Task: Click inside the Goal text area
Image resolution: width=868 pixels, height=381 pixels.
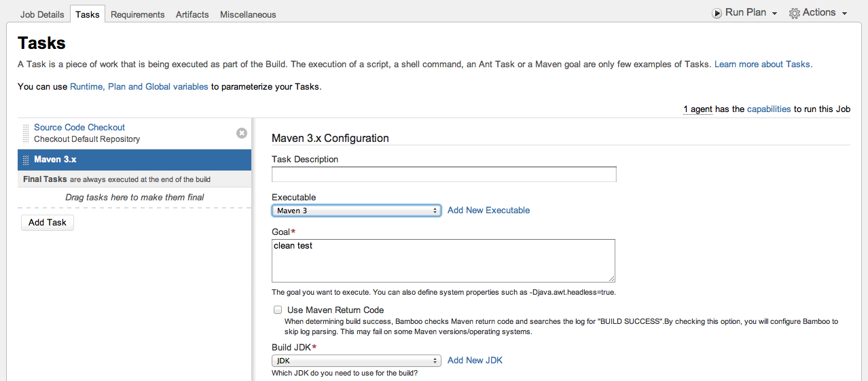Action: point(443,260)
